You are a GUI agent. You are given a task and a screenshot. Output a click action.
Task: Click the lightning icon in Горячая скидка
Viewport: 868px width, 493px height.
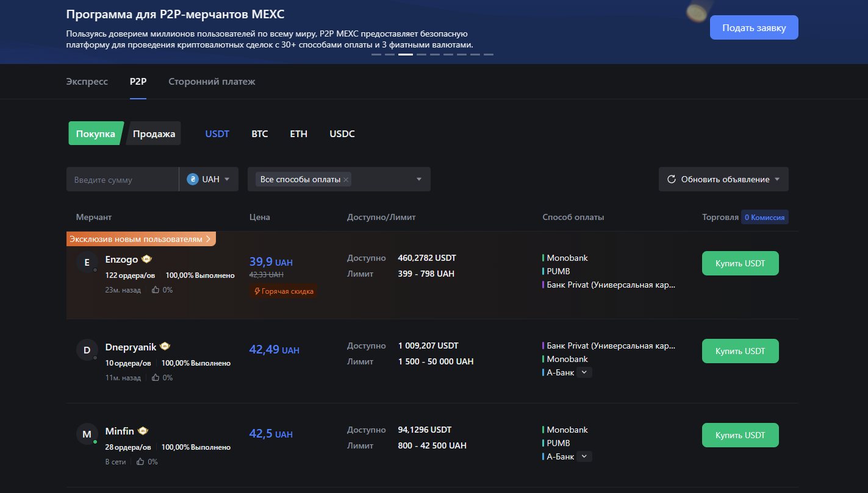point(257,291)
